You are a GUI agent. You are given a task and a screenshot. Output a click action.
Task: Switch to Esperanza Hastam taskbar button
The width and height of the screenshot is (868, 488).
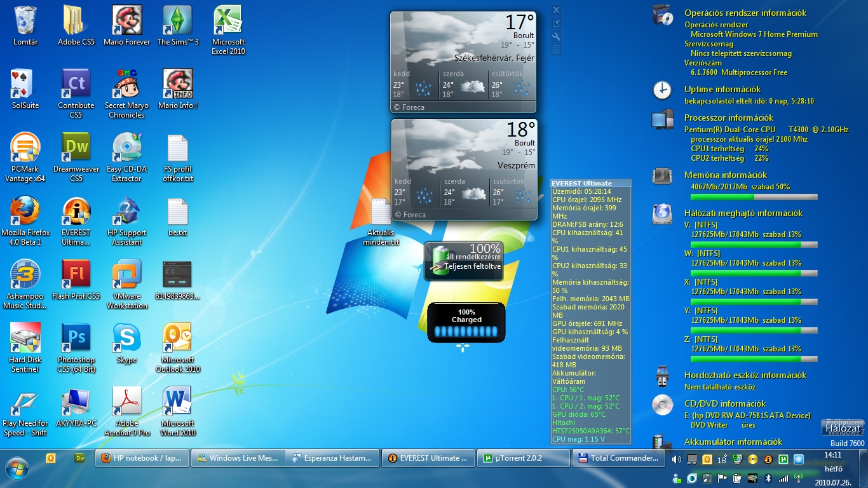click(332, 457)
